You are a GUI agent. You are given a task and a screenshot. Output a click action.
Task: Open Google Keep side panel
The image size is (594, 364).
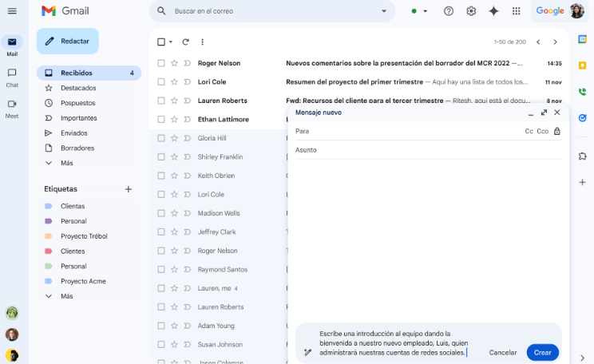tap(582, 65)
